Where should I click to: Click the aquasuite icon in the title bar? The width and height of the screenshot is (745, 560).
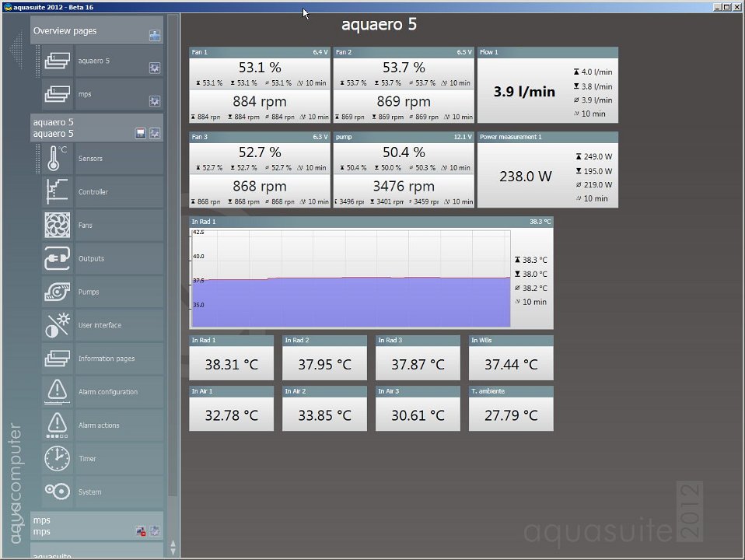pyautogui.click(x=8, y=7)
